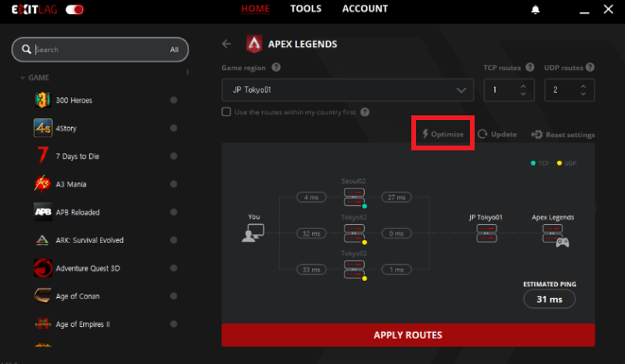Image resolution: width=625 pixels, height=364 pixels.
Task: Toggle status dot for Age of Empires II
Action: (x=173, y=323)
